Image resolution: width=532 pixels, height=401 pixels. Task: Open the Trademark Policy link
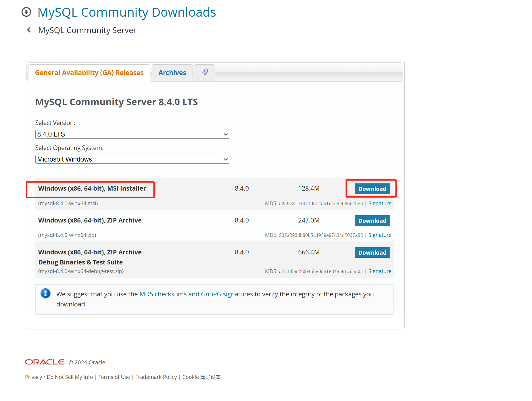[x=156, y=377]
